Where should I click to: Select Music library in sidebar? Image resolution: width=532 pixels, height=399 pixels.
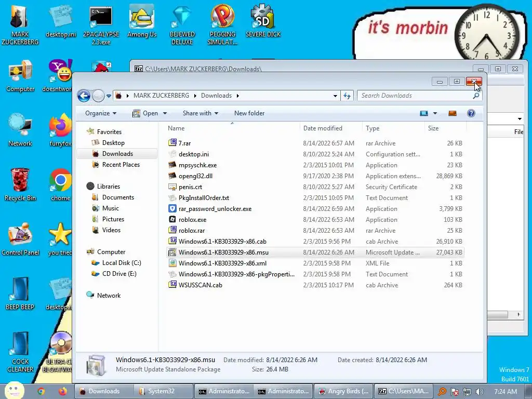click(x=111, y=208)
